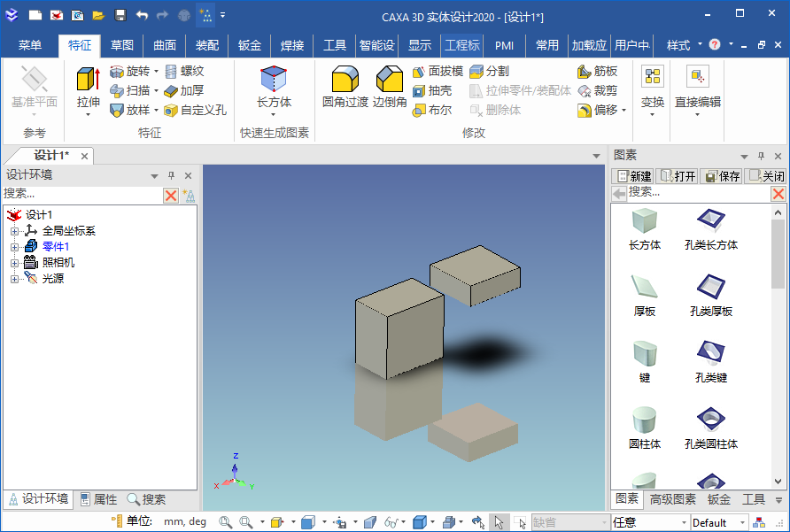Select the 抽壳 shell tool
Viewport: 790px width, 532px height.
pyautogui.click(x=432, y=90)
